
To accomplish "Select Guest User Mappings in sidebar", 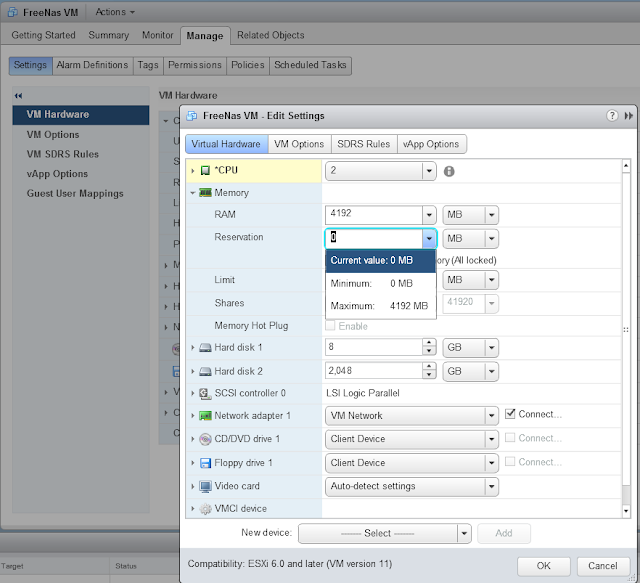I will point(75,194).
